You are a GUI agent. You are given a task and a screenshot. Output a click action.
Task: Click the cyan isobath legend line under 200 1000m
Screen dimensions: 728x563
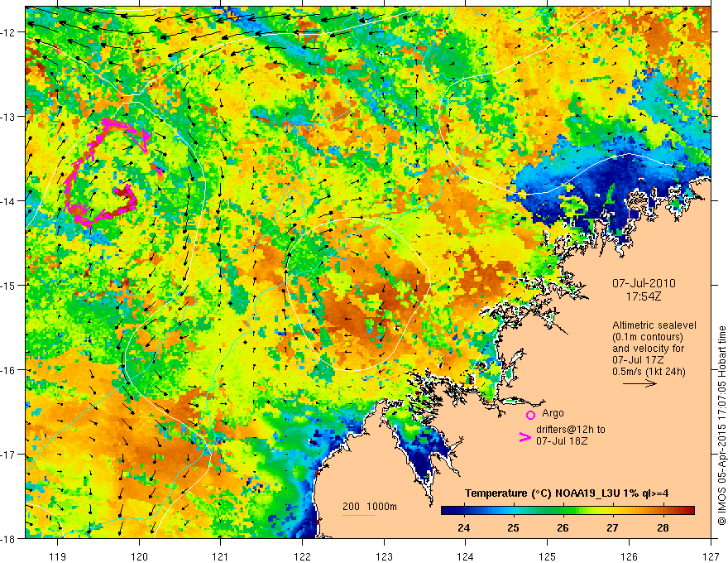[x=359, y=515]
